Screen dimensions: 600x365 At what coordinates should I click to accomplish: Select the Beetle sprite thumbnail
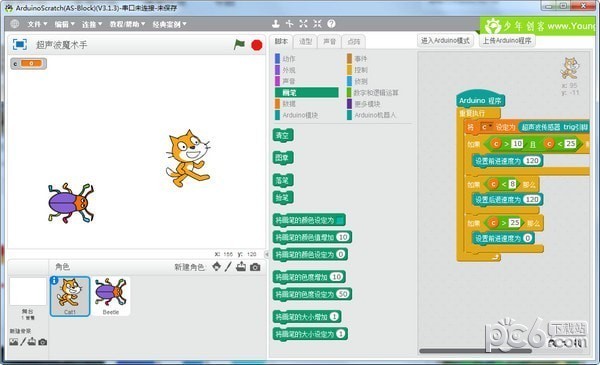[x=111, y=296]
